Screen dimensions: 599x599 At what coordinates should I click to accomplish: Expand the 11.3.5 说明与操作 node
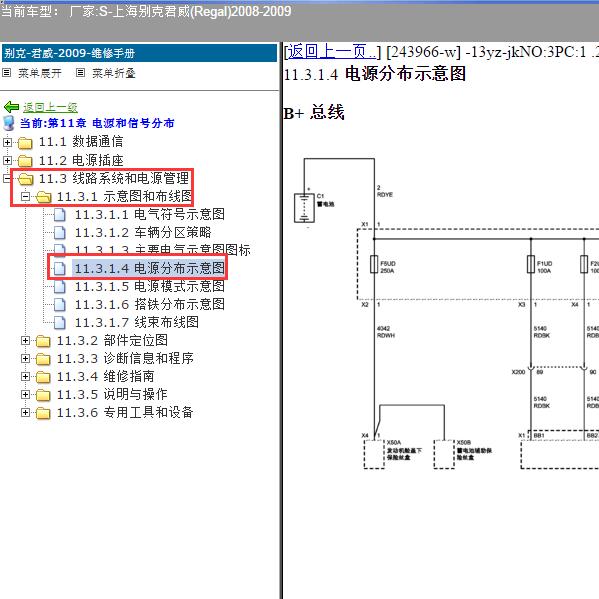[x=25, y=394]
